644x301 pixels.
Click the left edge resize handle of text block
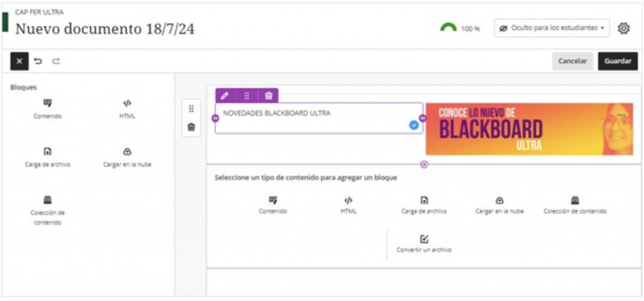[x=215, y=118]
